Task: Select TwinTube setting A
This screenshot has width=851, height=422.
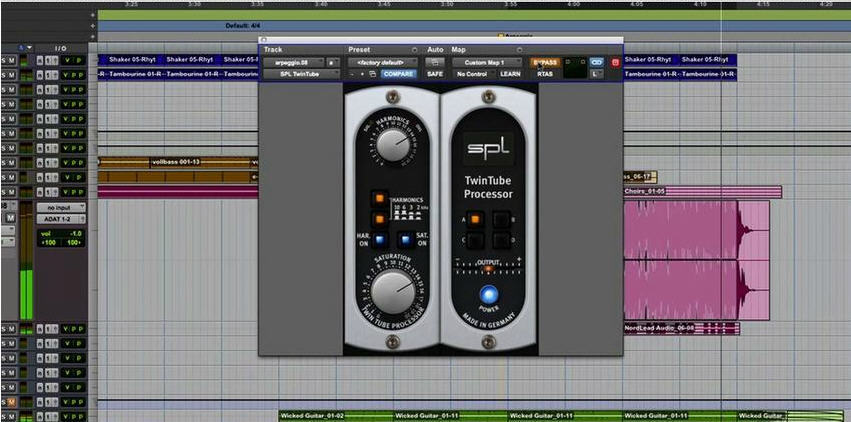Action: (x=475, y=219)
